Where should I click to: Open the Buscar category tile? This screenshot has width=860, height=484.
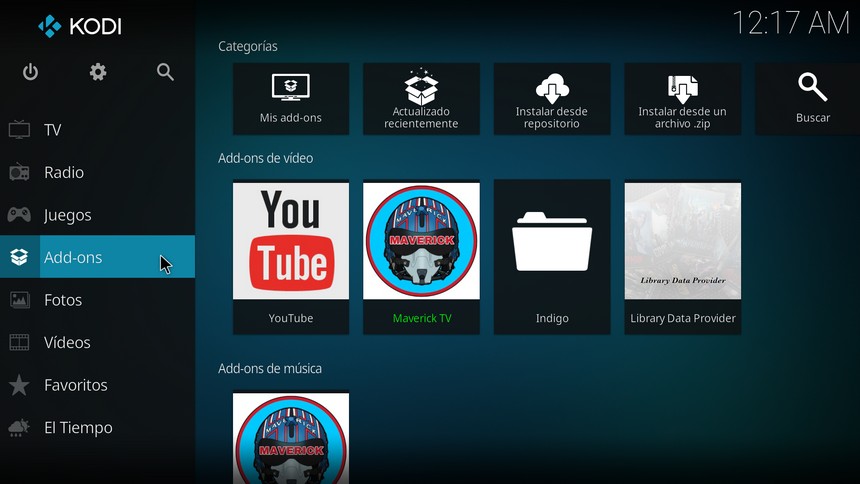[x=807, y=99]
